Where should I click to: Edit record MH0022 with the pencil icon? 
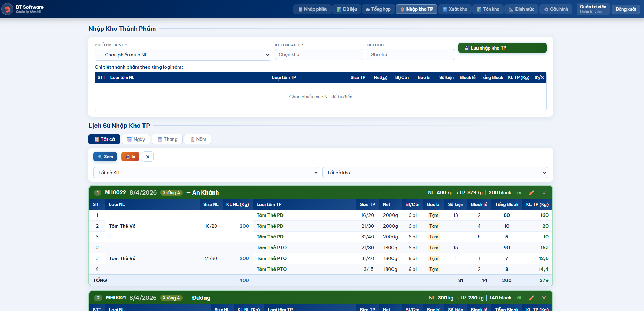point(532,193)
